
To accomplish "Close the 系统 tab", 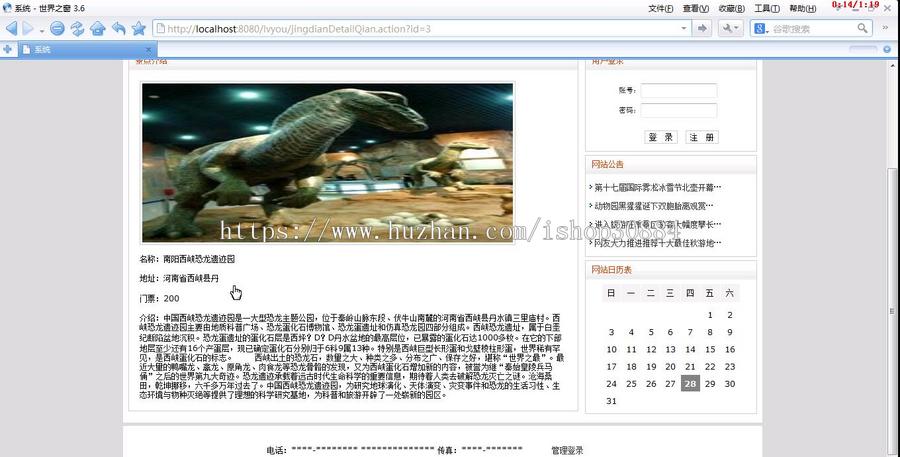I will tap(148, 50).
